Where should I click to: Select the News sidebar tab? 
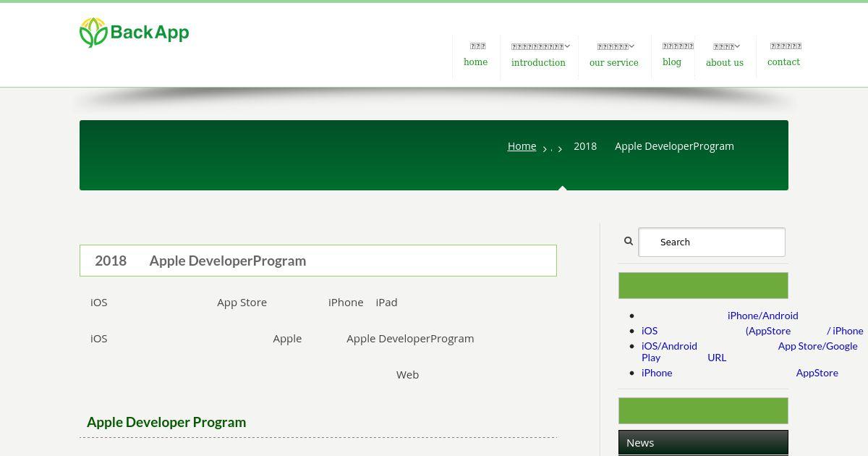click(x=703, y=443)
